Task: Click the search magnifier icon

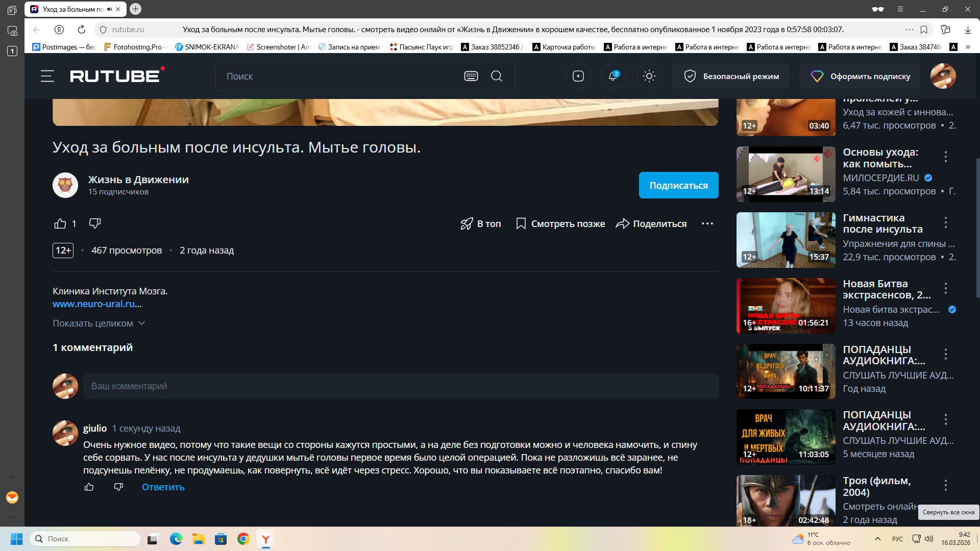Action: pos(496,76)
